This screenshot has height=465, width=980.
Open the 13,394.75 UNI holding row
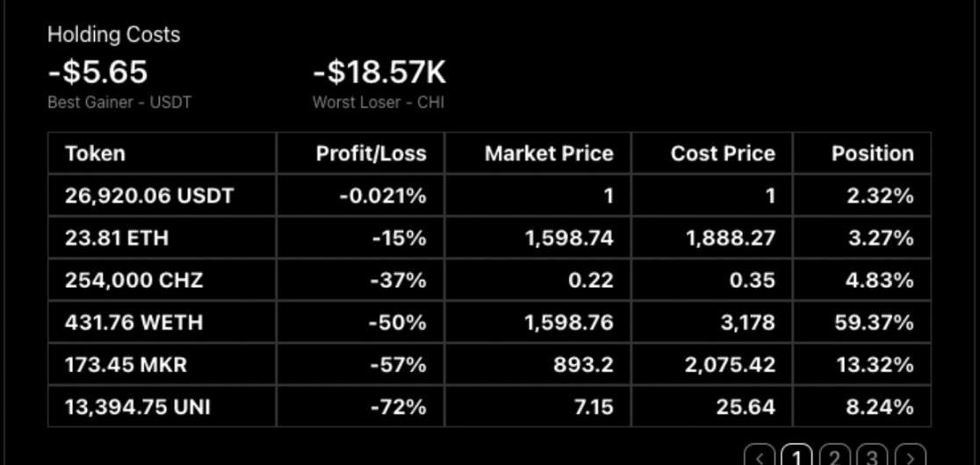point(137,406)
